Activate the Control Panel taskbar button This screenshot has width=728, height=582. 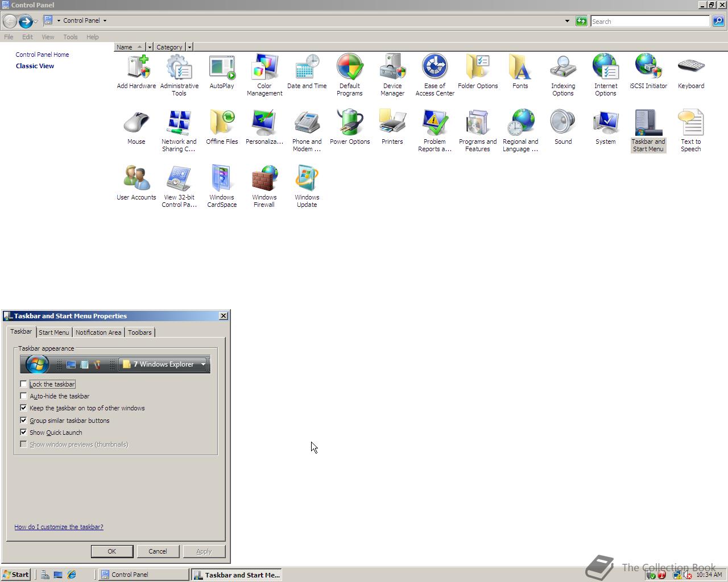pyautogui.click(x=144, y=575)
